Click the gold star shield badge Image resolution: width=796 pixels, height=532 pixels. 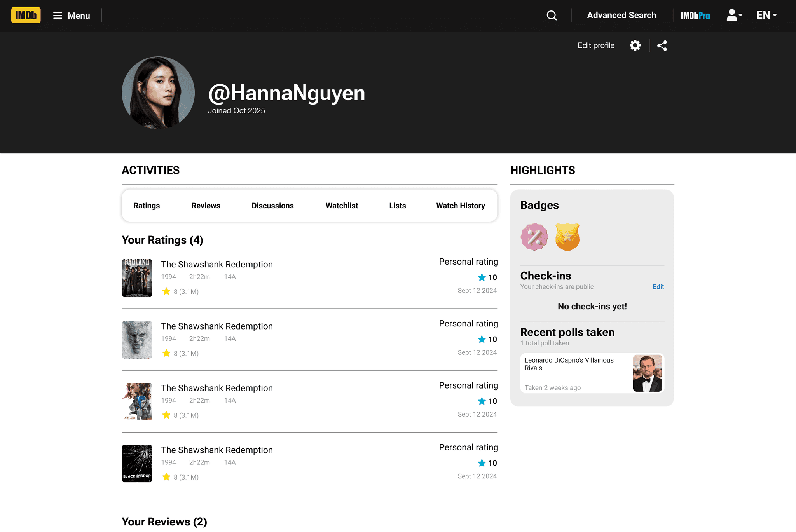[567, 237]
